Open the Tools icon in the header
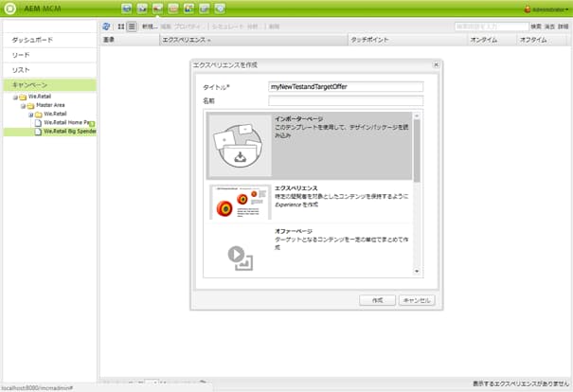This screenshot has height=392, width=573. pyautogui.click(x=204, y=8)
